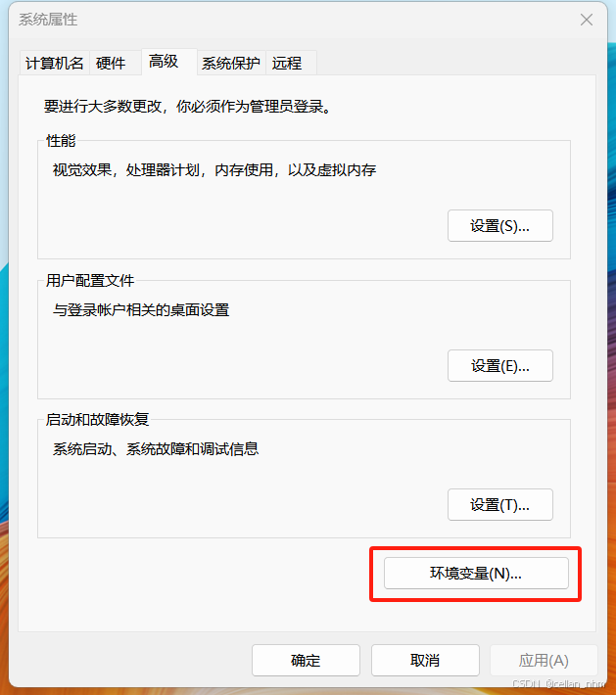Go to the 系统保护 tab
The image size is (616, 695).
[230, 63]
